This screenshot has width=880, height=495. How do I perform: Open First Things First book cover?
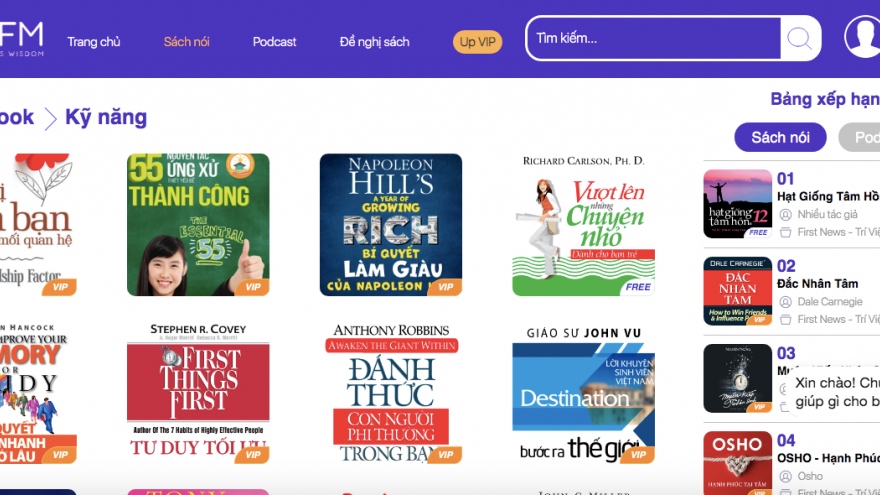[198, 391]
